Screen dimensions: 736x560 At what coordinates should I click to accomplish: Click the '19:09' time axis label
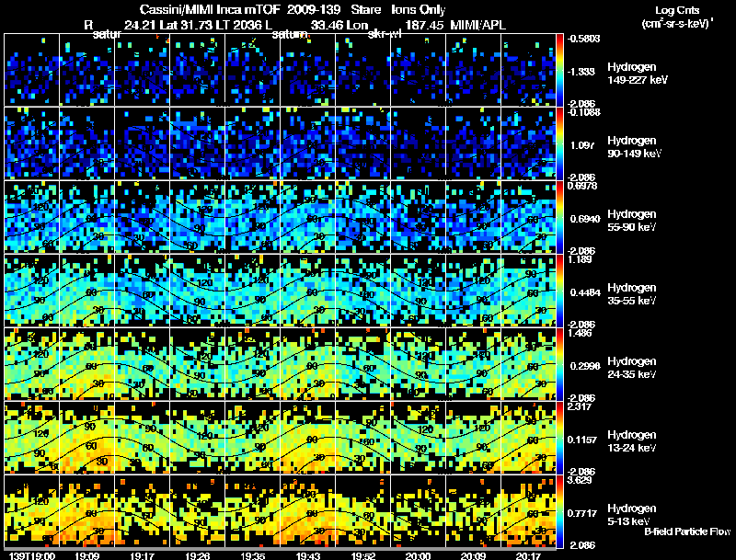pyautogui.click(x=86, y=555)
